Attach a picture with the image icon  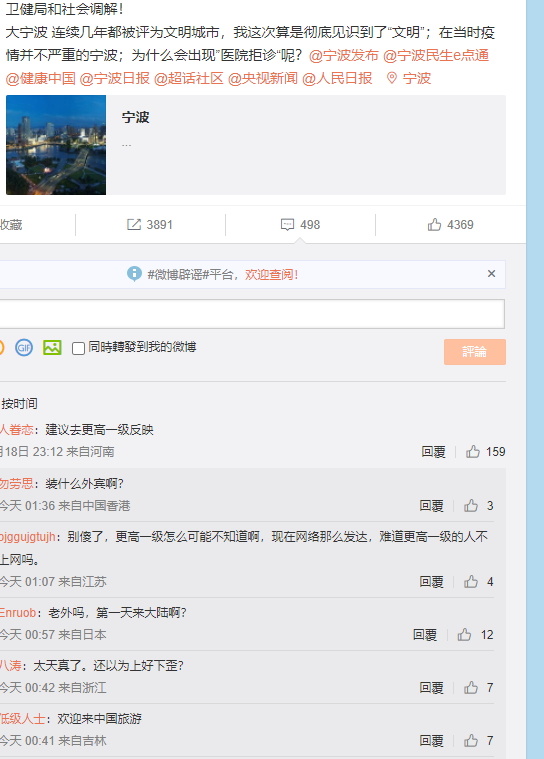(52, 348)
